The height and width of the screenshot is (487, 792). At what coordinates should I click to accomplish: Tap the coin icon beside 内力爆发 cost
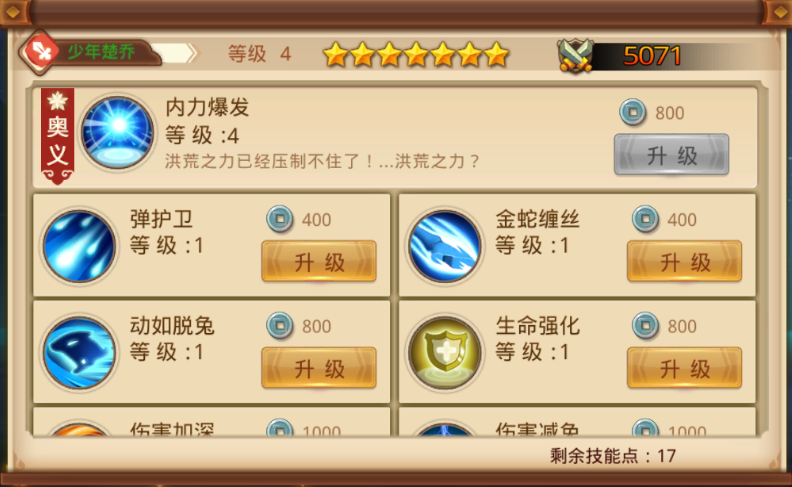coord(633,112)
